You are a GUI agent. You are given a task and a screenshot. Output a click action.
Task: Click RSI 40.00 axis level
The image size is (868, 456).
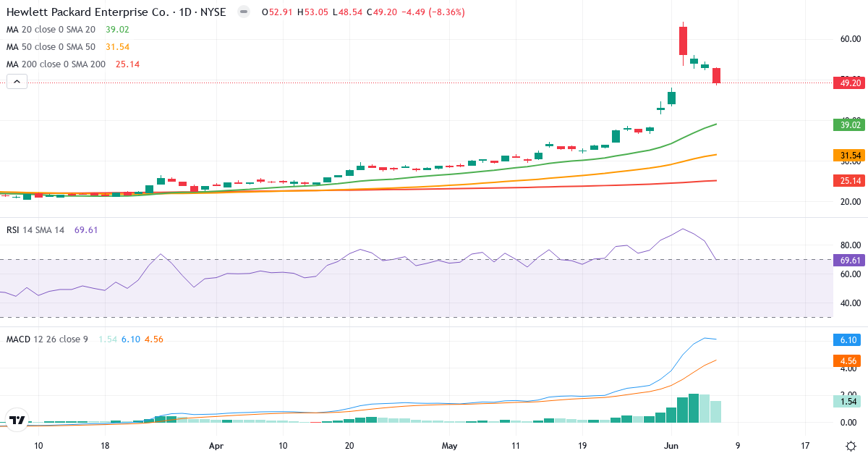(849, 303)
